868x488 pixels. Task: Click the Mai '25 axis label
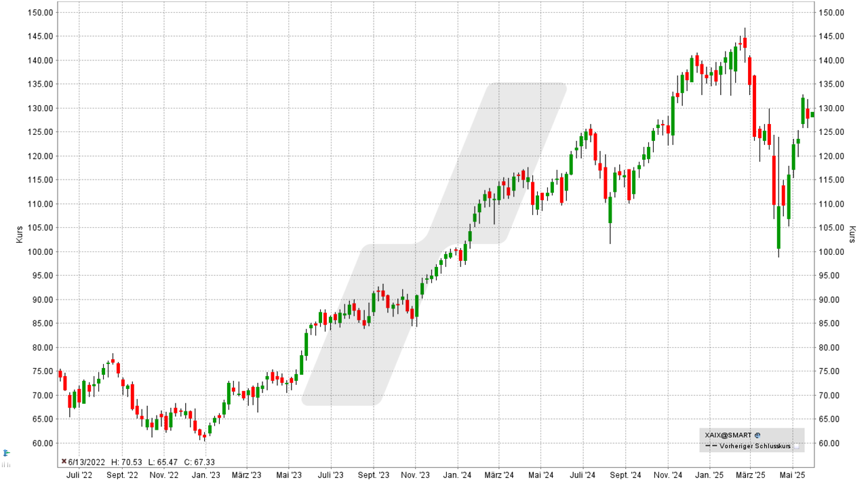[791, 476]
